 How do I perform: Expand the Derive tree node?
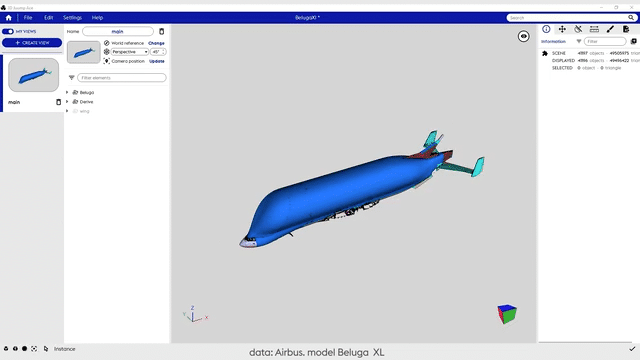pos(67,102)
